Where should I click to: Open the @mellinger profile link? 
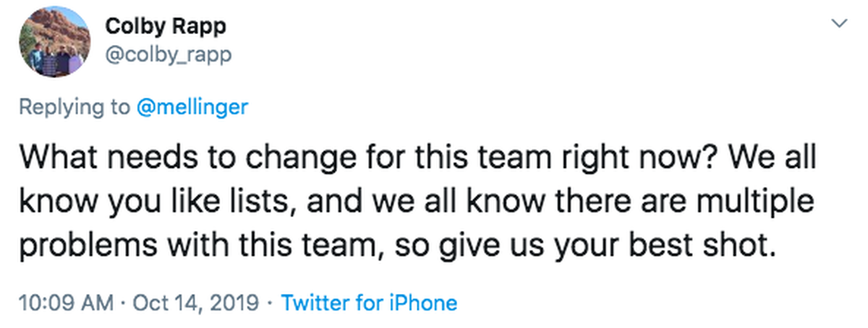[x=192, y=107]
